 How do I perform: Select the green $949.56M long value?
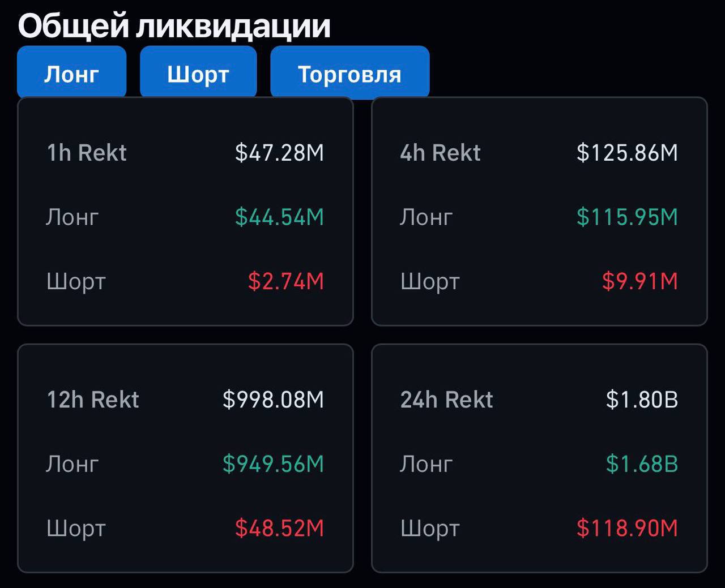coord(273,463)
